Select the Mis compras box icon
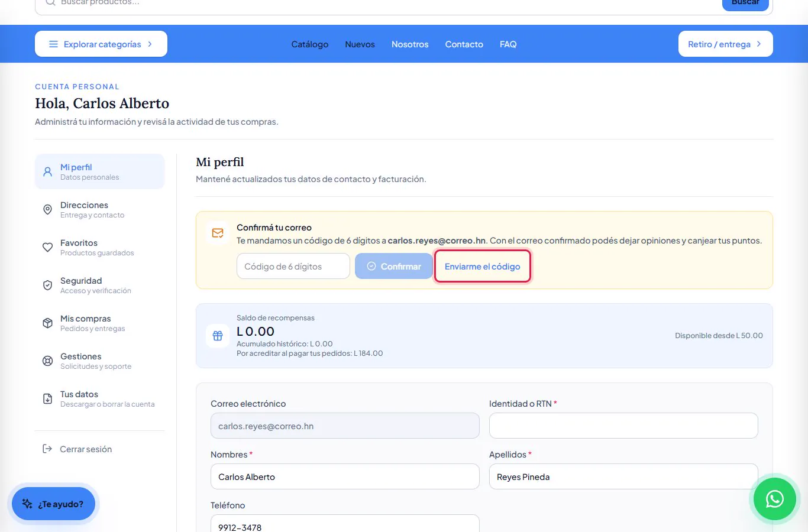The width and height of the screenshot is (808, 532). pos(48,323)
